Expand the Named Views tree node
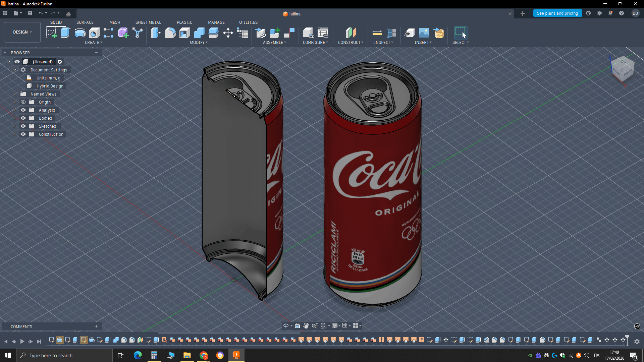Image resolution: width=644 pixels, height=362 pixels. point(15,94)
